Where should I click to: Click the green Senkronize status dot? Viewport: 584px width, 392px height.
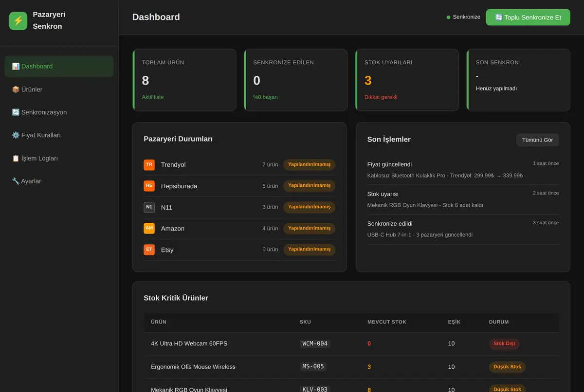coord(449,18)
